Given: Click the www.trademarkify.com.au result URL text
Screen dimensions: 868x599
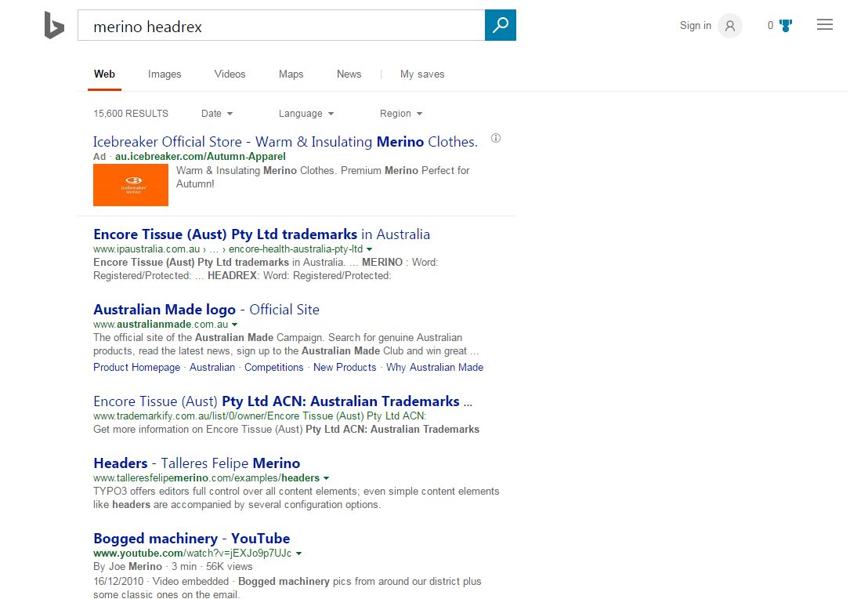Looking at the screenshot, I should point(259,416).
